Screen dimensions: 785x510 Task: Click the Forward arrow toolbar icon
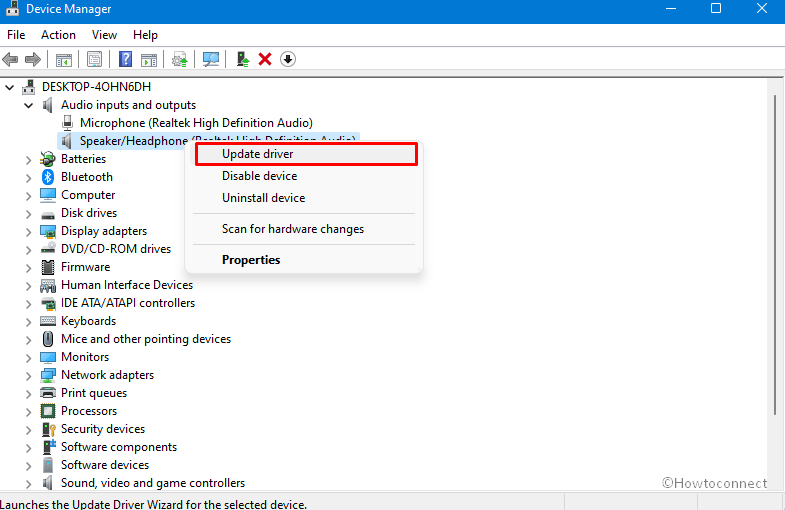click(33, 60)
